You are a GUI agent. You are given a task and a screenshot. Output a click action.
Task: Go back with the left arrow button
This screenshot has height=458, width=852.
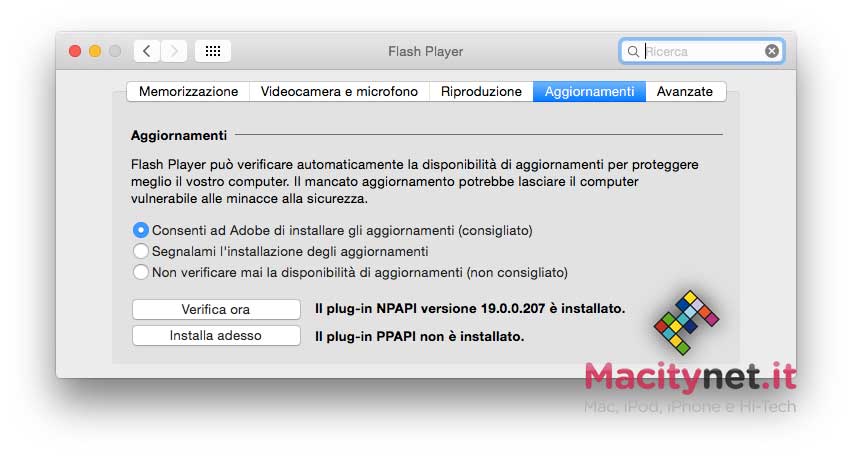pos(147,51)
